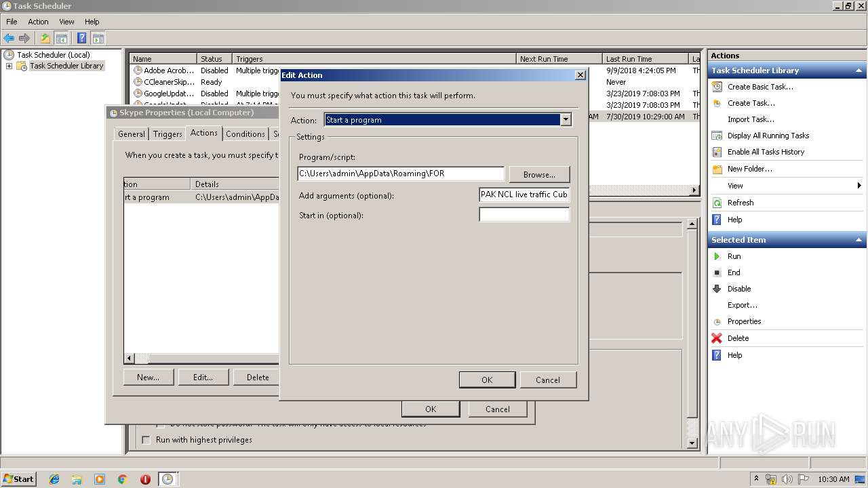Screen dimensions: 868x488
Task: Click Help icon under Selected Item
Action: 717,355
